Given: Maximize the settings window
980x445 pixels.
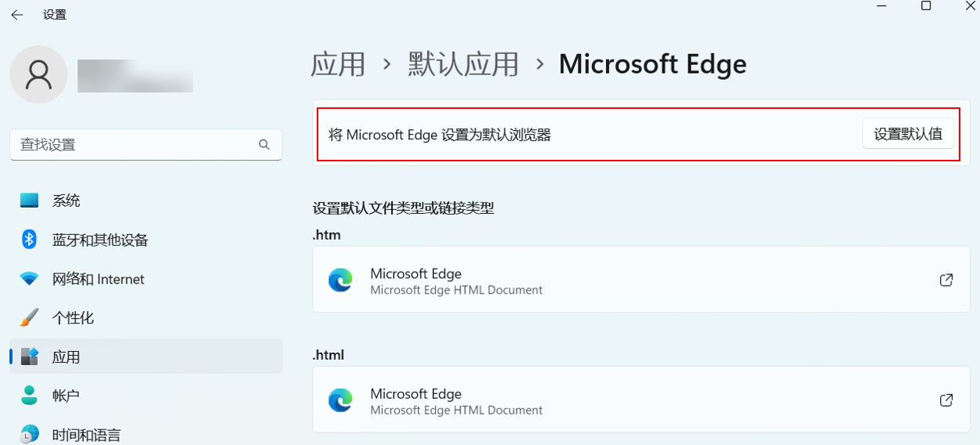Looking at the screenshot, I should click(926, 6).
